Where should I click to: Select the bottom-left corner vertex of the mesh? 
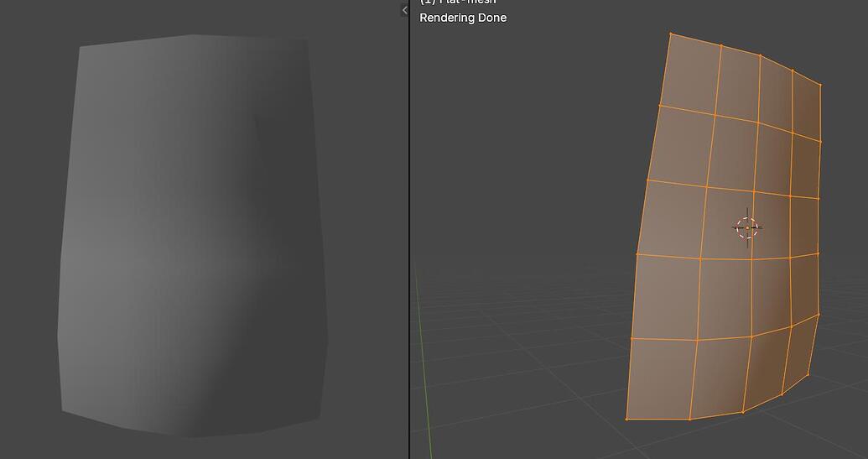(x=626, y=419)
